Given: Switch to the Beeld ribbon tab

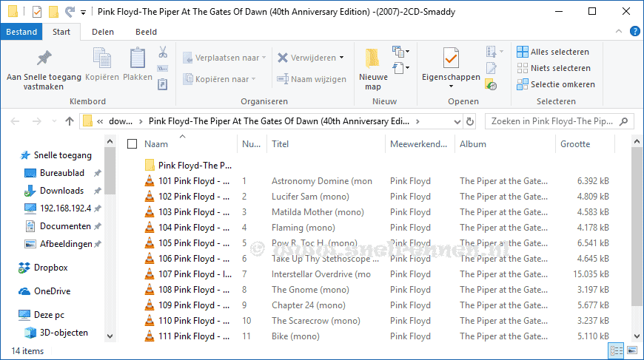Looking at the screenshot, I should pos(147,32).
